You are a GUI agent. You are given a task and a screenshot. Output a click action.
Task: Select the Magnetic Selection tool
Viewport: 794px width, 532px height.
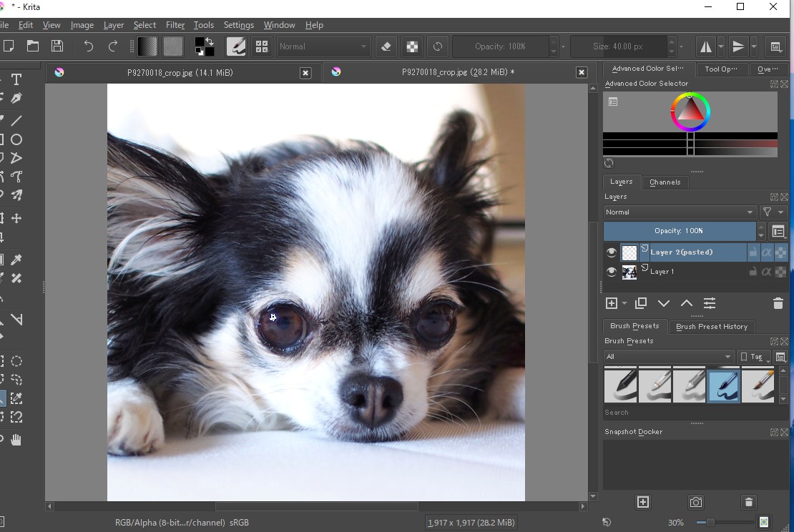coord(16,417)
